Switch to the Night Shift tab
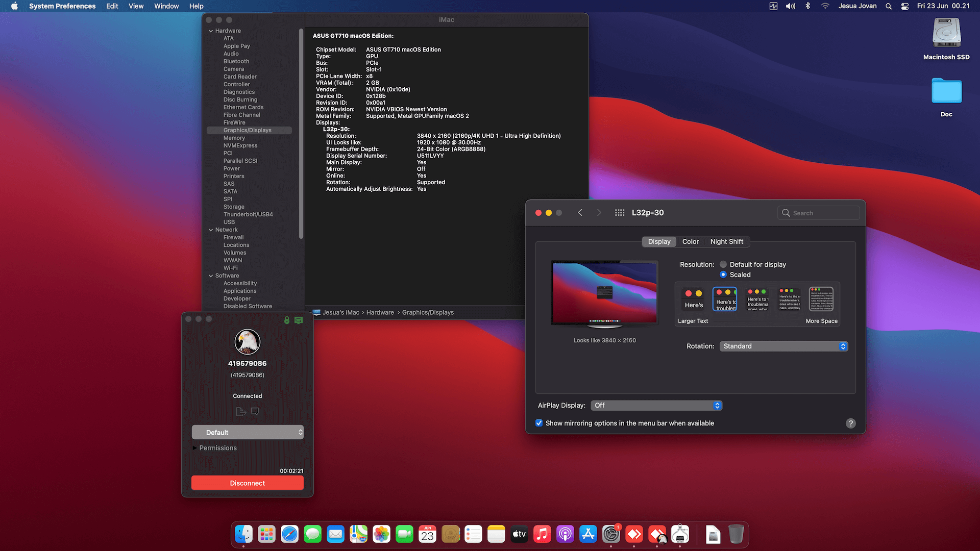This screenshot has height=551, width=980. click(x=727, y=241)
